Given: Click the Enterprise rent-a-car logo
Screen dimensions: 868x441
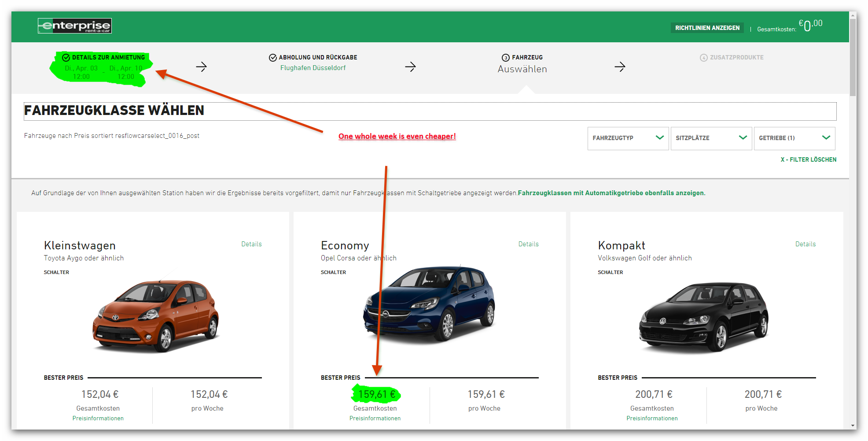Looking at the screenshot, I should click(74, 26).
